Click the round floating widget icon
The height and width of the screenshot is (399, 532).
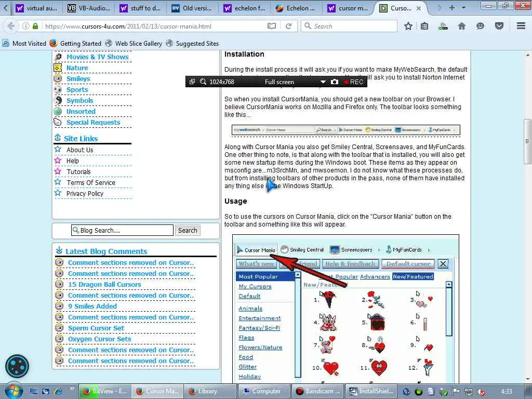click(17, 366)
